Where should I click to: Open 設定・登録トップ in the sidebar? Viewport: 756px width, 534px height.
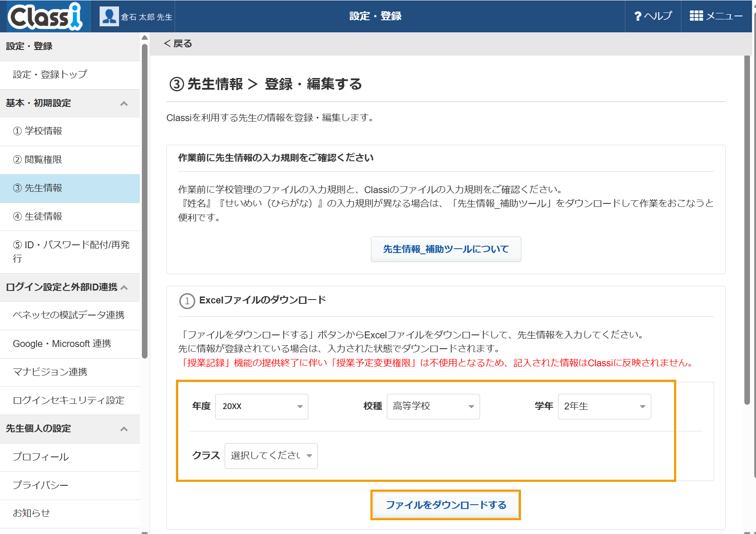coord(70,75)
